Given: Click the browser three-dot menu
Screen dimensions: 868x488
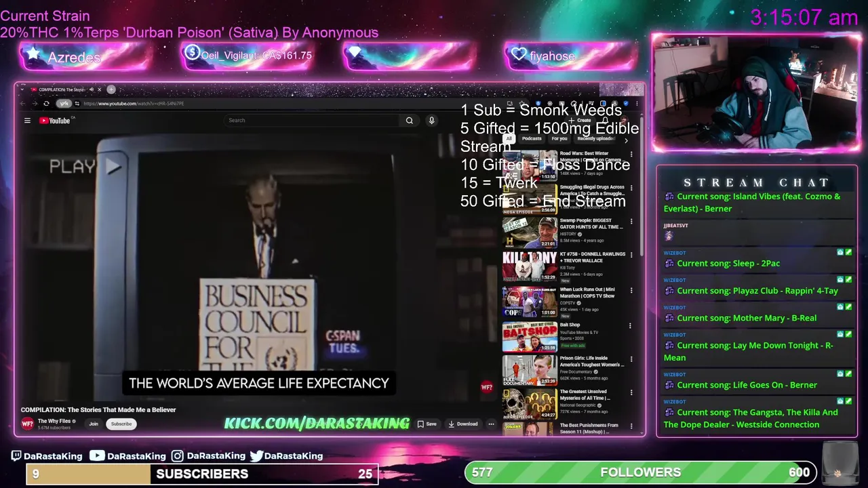Looking at the screenshot, I should pos(637,104).
